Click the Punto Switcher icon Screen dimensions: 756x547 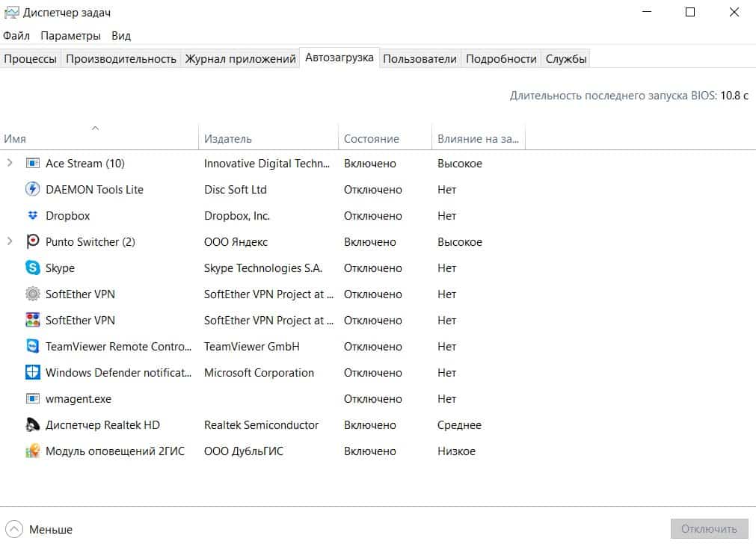click(x=32, y=242)
